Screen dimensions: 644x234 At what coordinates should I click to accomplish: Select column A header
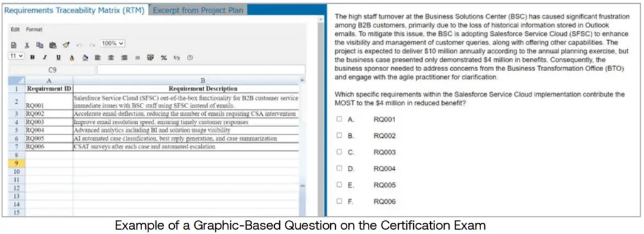pos(49,81)
